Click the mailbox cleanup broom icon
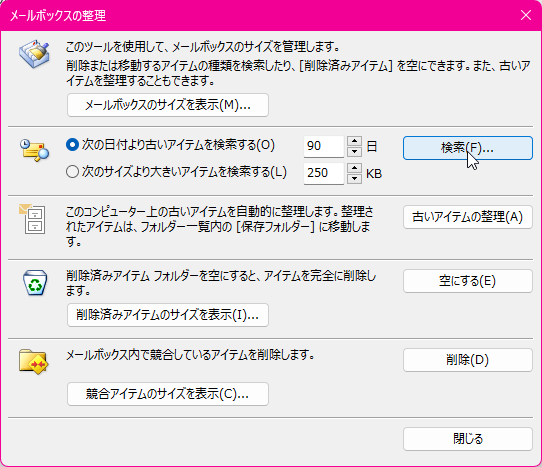This screenshot has height=467, width=542. tap(34, 54)
